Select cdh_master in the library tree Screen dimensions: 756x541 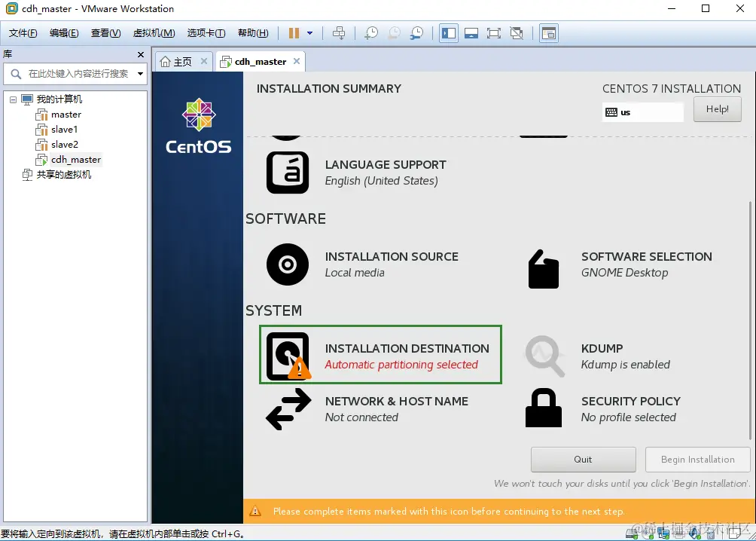pos(76,160)
